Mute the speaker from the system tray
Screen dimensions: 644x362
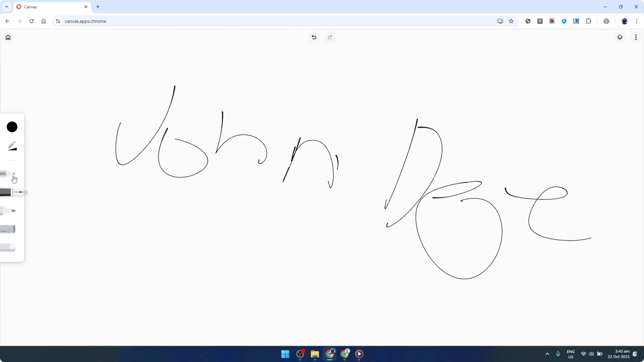591,354
